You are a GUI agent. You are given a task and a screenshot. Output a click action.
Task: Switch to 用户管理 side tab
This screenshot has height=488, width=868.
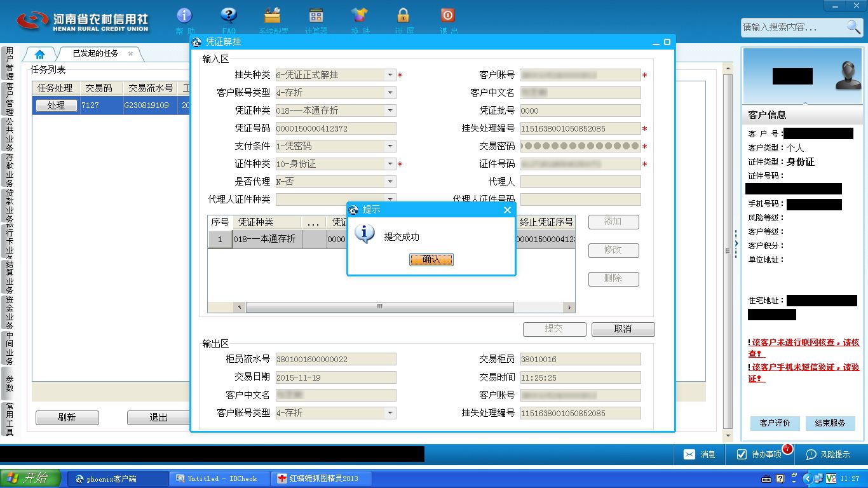[10, 63]
